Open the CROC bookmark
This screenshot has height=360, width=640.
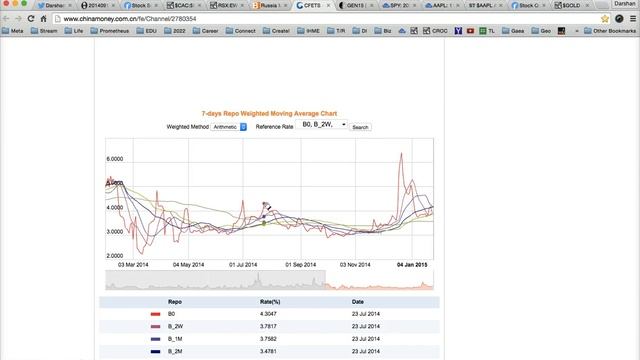435,31
